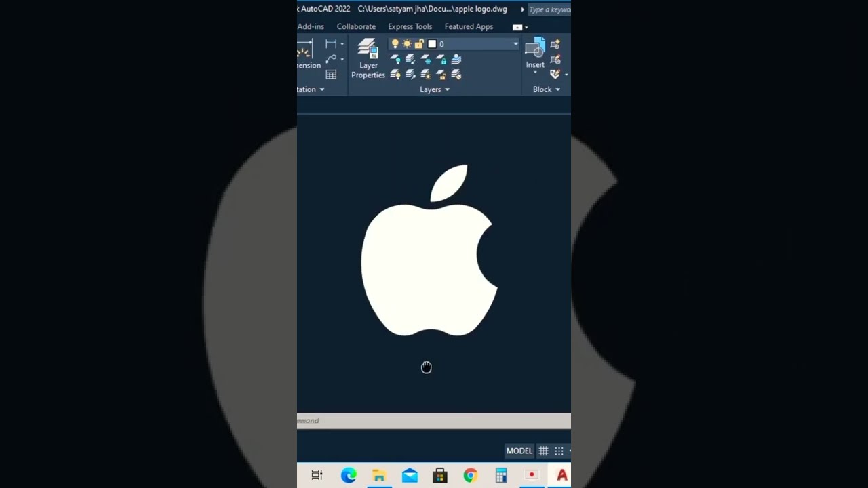Click the Table tool icon
868x488 pixels.
click(x=331, y=75)
